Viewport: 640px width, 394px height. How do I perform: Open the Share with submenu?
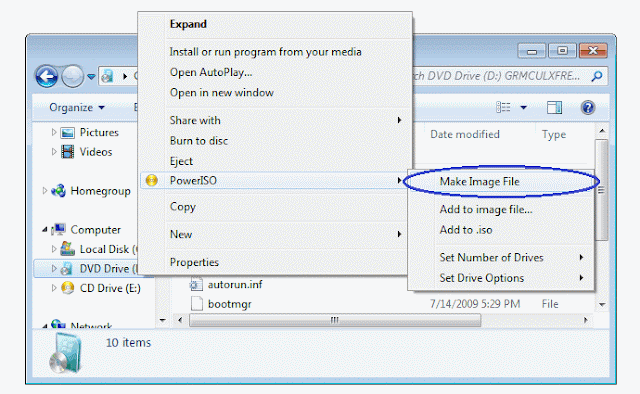pos(276,120)
